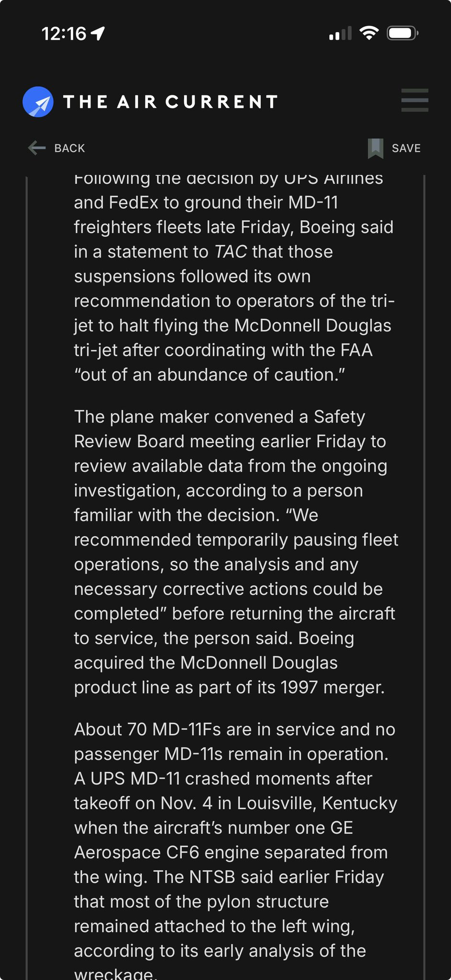Click THE AIR CURRENT wordmark

click(x=170, y=102)
